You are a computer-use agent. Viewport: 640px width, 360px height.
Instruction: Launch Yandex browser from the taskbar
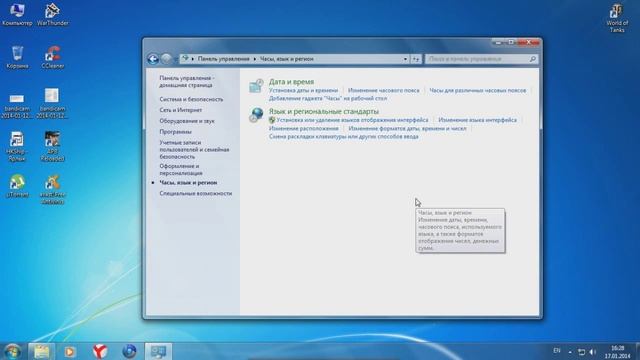100,351
